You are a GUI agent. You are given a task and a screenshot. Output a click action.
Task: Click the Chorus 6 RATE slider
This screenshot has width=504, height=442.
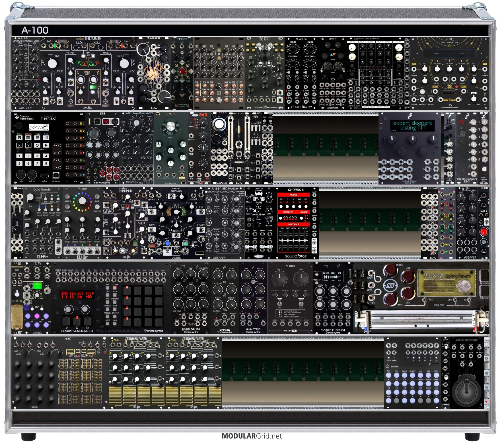tap(288, 240)
